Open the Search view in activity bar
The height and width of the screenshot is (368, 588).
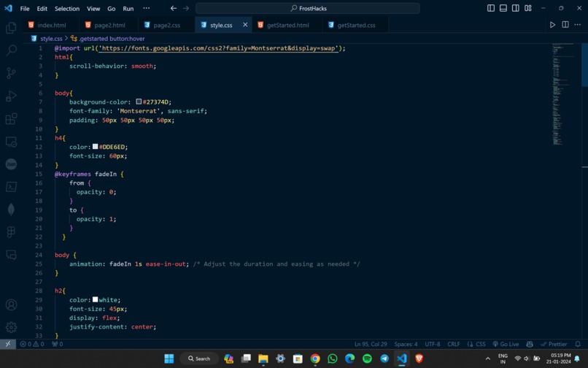[x=11, y=50]
